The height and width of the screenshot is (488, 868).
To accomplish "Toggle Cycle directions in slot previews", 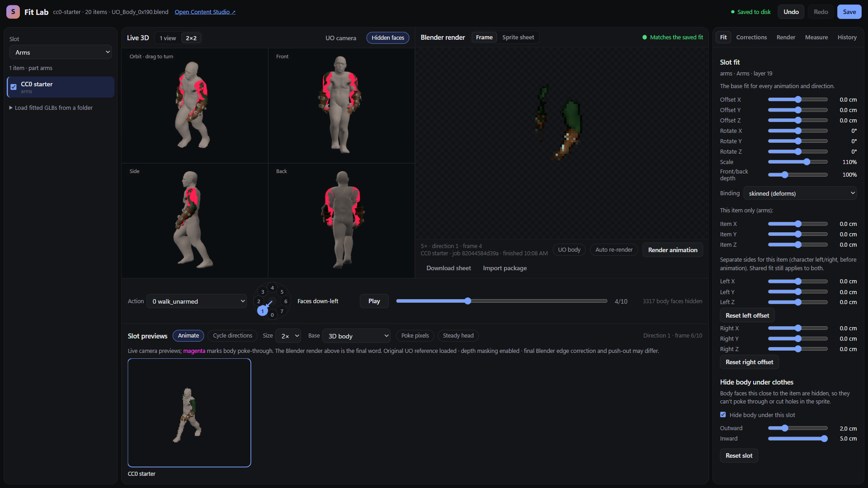I will click(232, 336).
